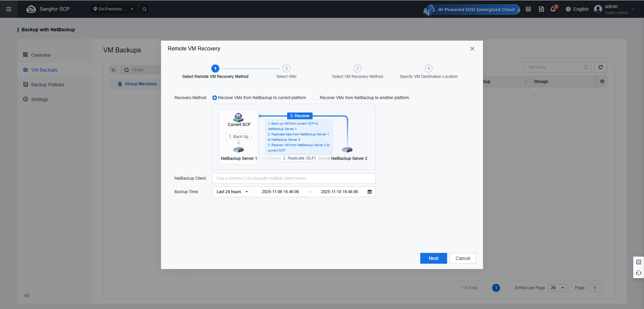Click the Page number input field
Screen dimensions: 644x309
(595, 288)
